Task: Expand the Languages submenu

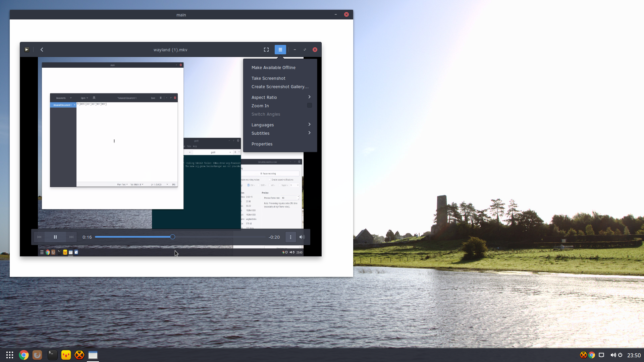Action: point(280,125)
